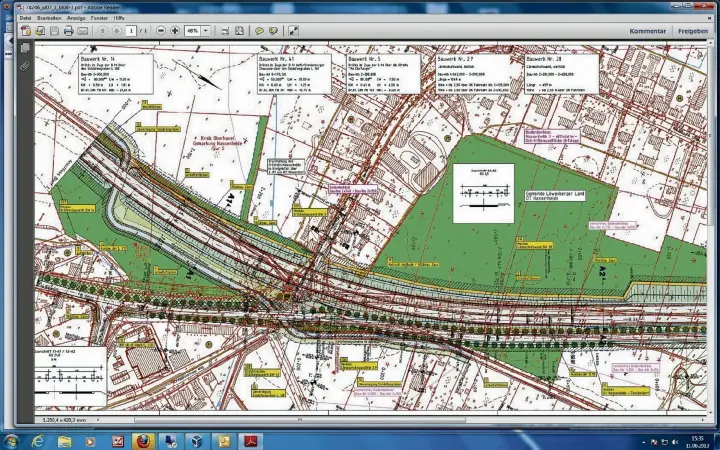Open the Datei menu
The height and width of the screenshot is (450, 720).
25,18
